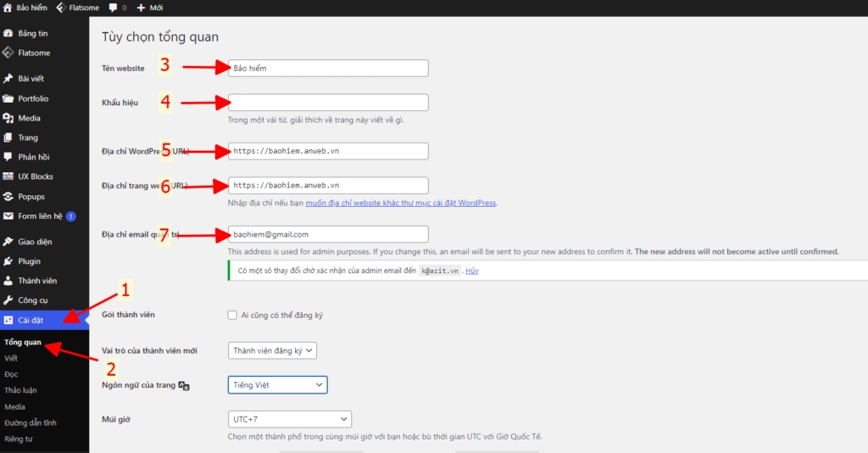868x453 pixels.
Task: Expand the Tiếng Việt language dropdown
Action: (277, 385)
